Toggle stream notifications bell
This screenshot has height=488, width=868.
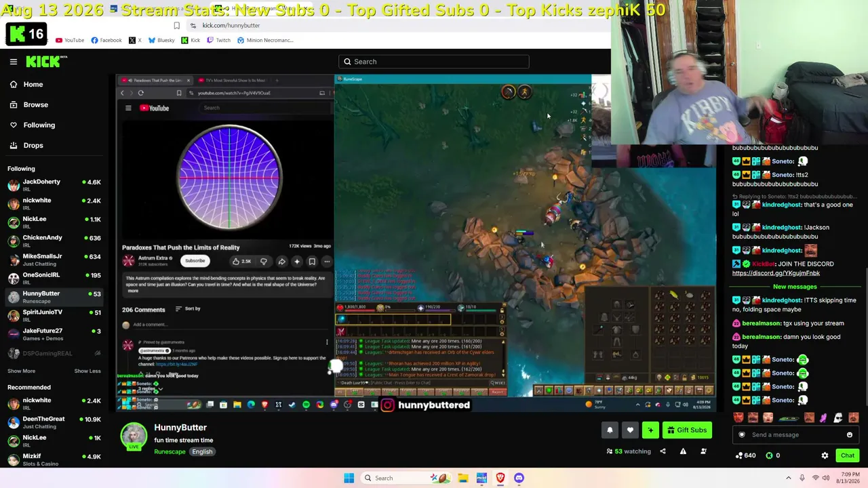(x=610, y=430)
